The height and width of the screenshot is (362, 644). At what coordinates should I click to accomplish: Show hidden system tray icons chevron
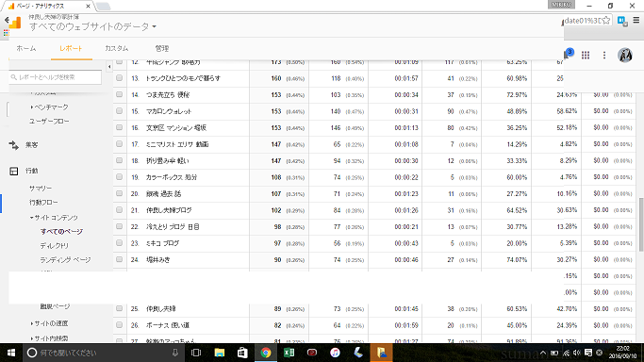[x=543, y=353]
